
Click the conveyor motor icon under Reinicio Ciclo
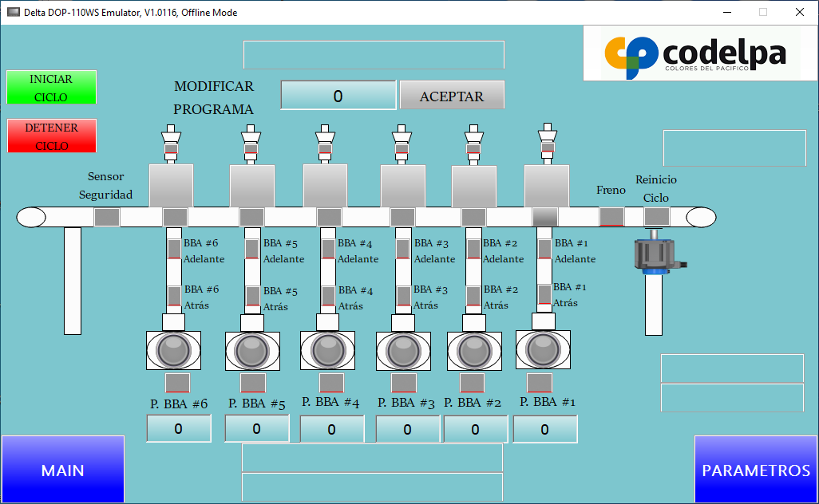pos(659,254)
